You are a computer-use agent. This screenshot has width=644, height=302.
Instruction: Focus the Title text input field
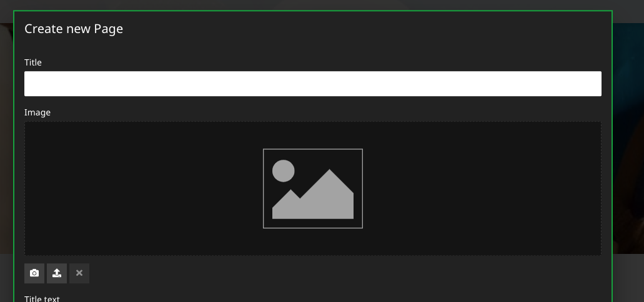tap(313, 84)
